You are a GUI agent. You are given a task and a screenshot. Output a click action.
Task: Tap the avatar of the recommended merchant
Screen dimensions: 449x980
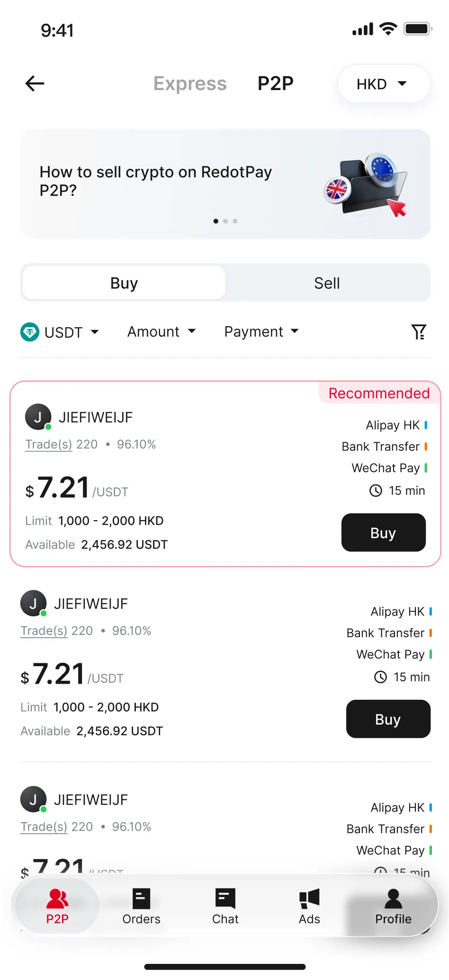tap(38, 417)
